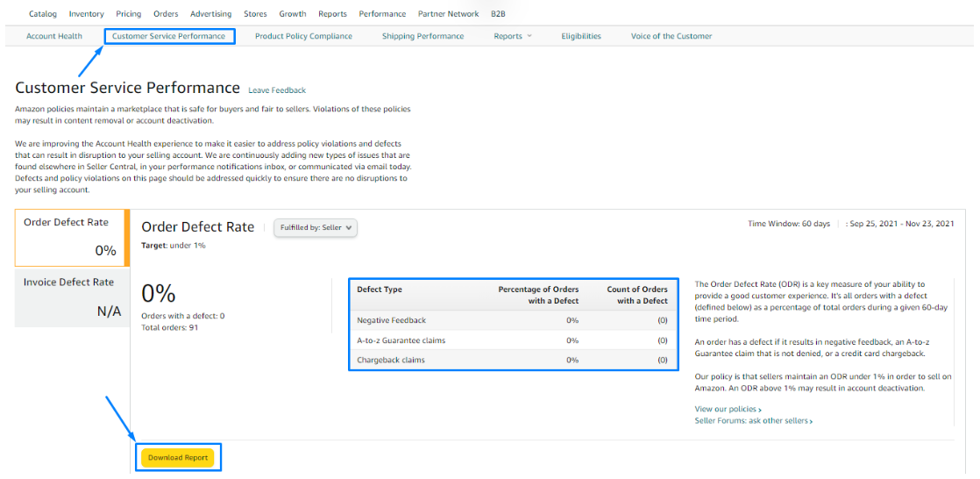Select the Customer Service Performance tab
This screenshot has height=479, width=980.
169,36
